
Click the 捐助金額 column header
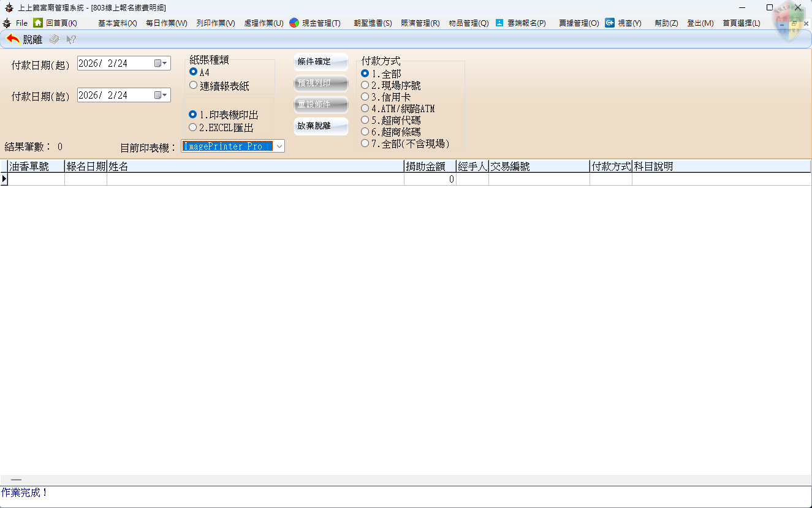click(x=430, y=166)
